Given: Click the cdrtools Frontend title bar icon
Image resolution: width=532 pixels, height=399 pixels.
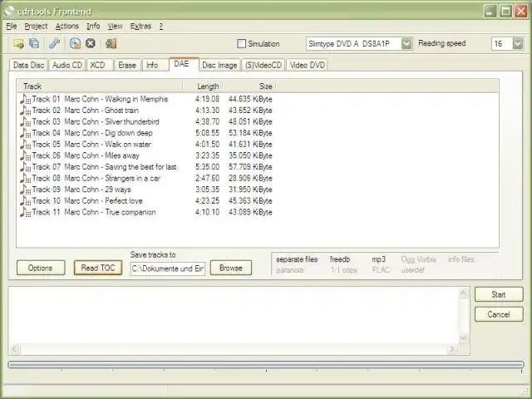Looking at the screenshot, I should click(9, 12).
